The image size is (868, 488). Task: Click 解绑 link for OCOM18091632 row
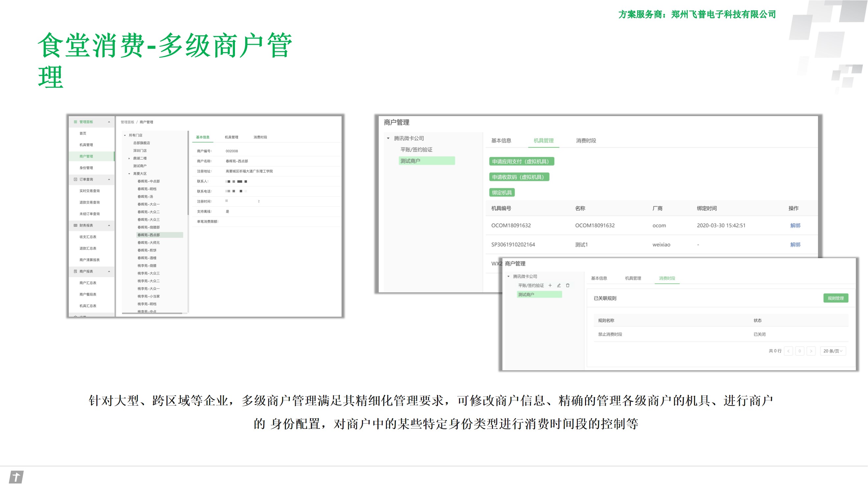(x=795, y=225)
